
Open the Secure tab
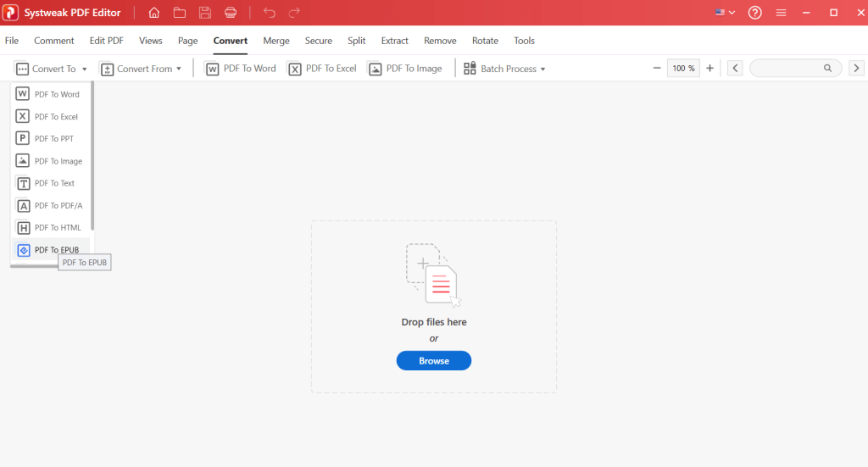tap(319, 41)
